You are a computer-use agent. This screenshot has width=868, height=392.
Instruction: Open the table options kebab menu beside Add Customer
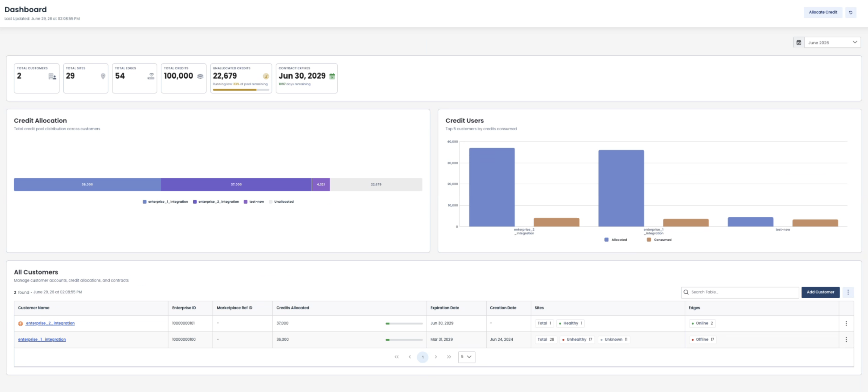click(848, 292)
